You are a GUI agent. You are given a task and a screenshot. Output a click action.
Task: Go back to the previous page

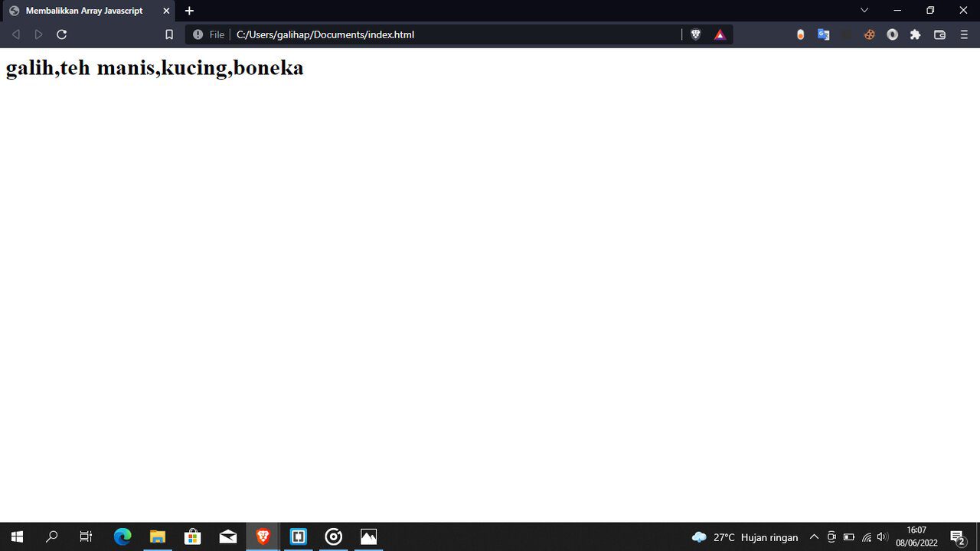tap(15, 34)
